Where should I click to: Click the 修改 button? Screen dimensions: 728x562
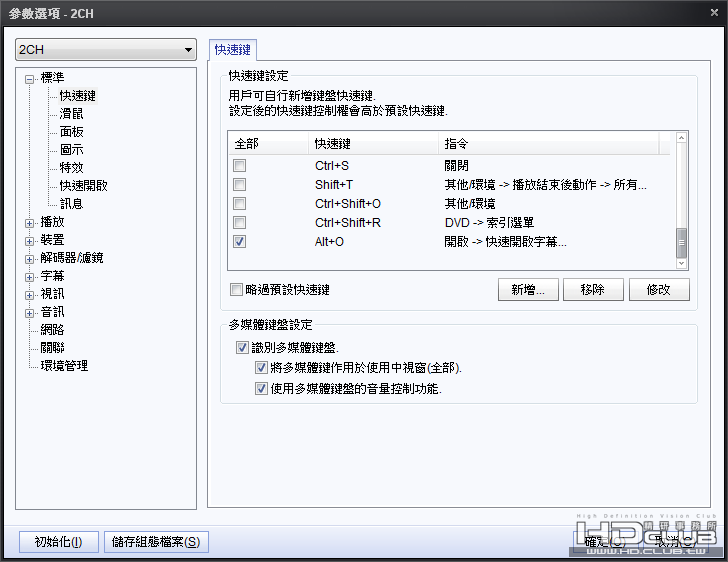[659, 290]
